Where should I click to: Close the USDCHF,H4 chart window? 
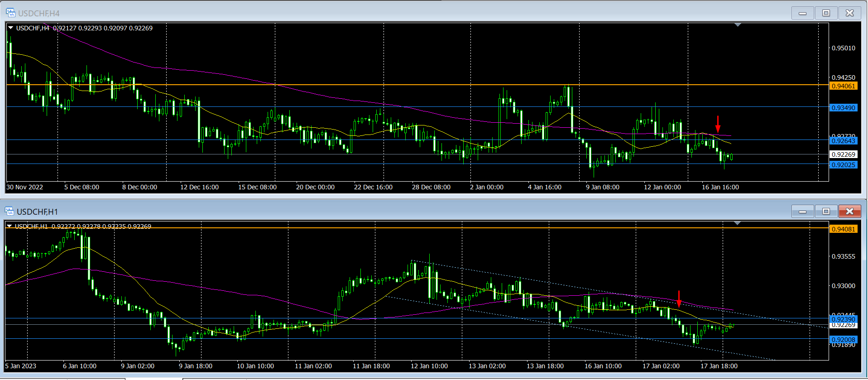click(850, 13)
